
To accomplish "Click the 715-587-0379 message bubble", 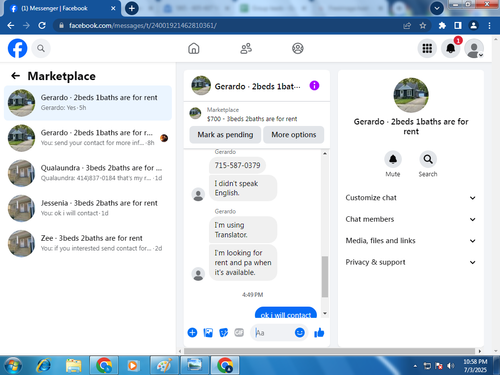I will [x=237, y=165].
